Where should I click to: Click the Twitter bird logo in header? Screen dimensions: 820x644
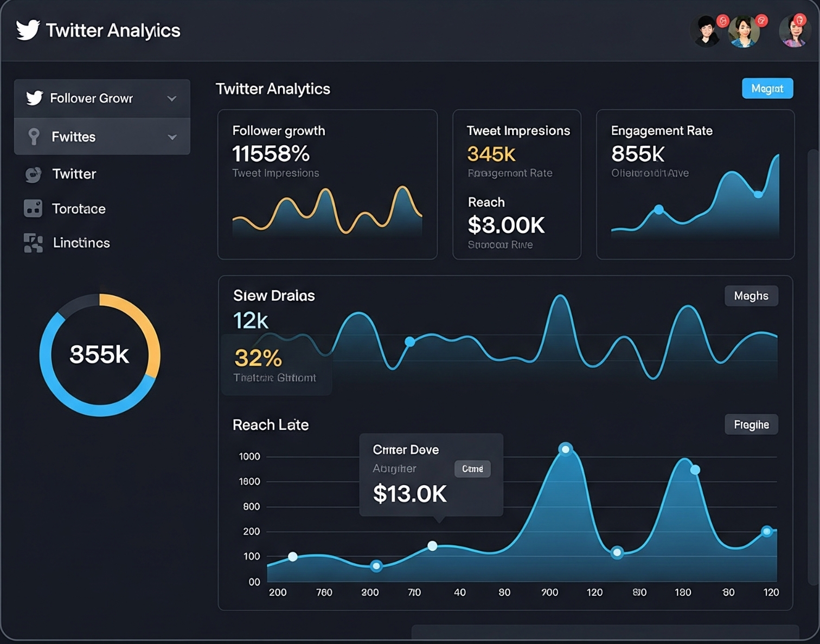point(28,30)
